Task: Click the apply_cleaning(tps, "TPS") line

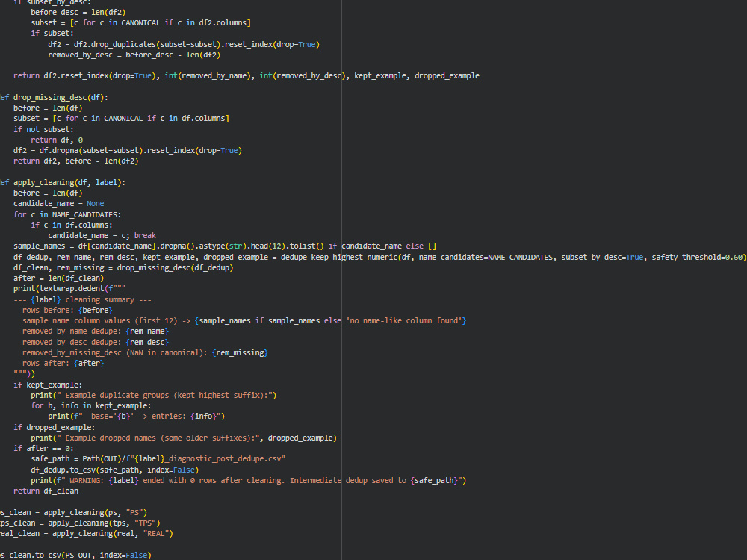Action: point(80,523)
